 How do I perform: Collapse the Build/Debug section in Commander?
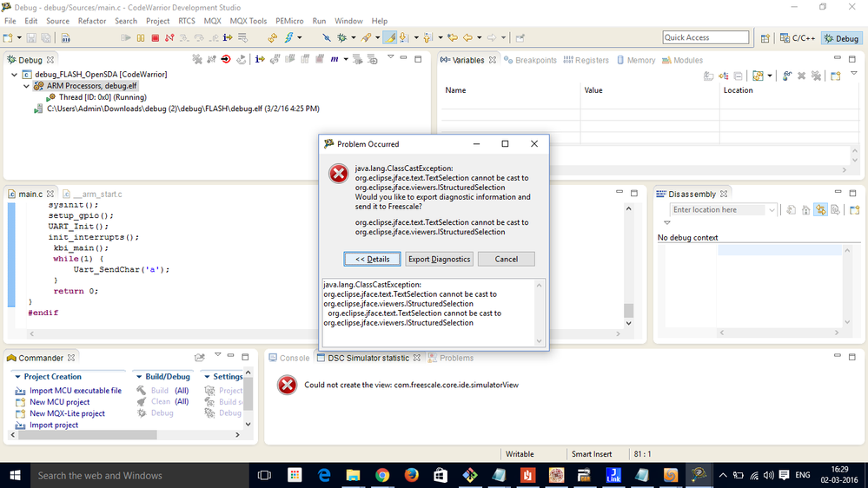[x=139, y=377]
